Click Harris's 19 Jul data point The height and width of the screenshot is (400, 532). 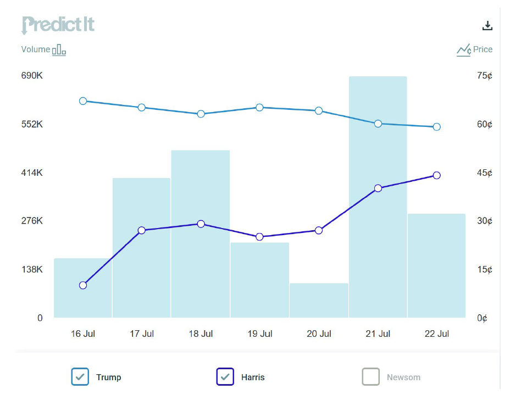point(260,237)
